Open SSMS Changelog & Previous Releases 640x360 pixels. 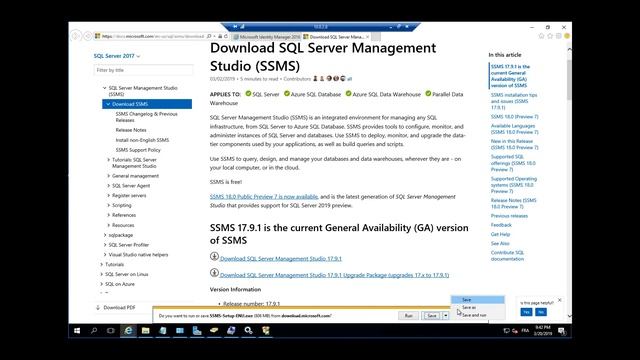pos(147,117)
